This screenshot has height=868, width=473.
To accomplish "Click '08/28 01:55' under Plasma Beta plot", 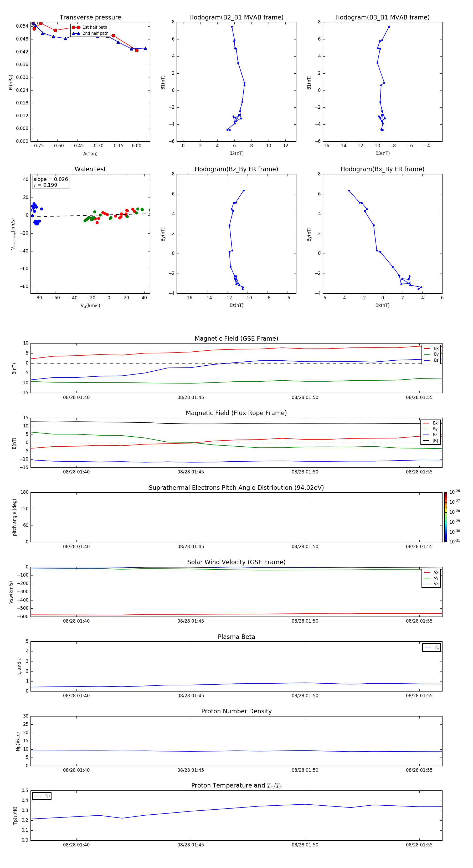I will point(419,695).
